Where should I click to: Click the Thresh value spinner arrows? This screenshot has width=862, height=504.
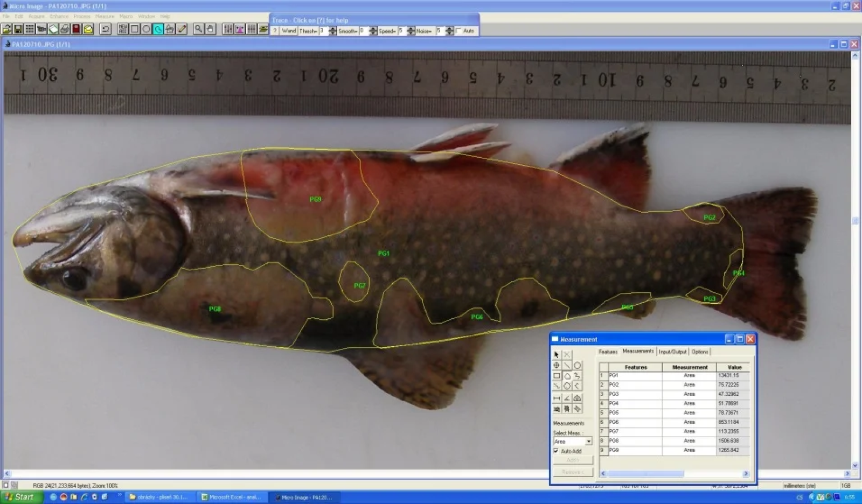click(x=332, y=31)
